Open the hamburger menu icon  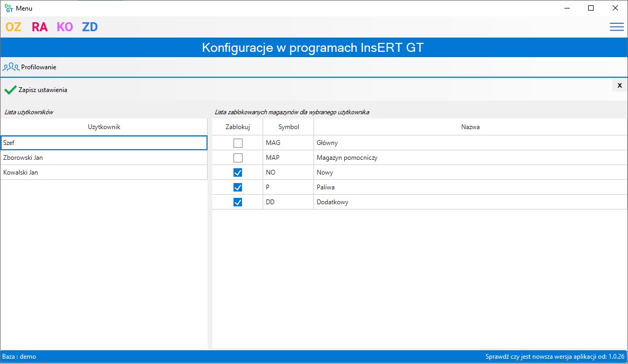point(616,26)
